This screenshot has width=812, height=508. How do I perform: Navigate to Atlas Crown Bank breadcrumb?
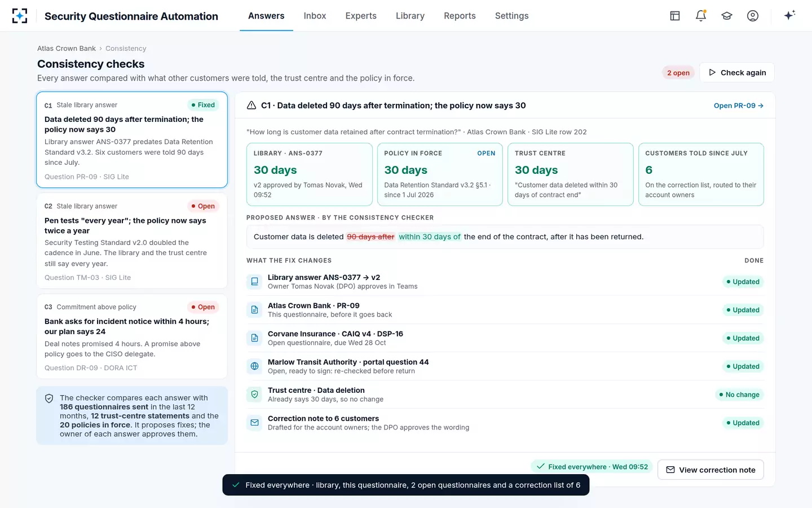pyautogui.click(x=67, y=49)
